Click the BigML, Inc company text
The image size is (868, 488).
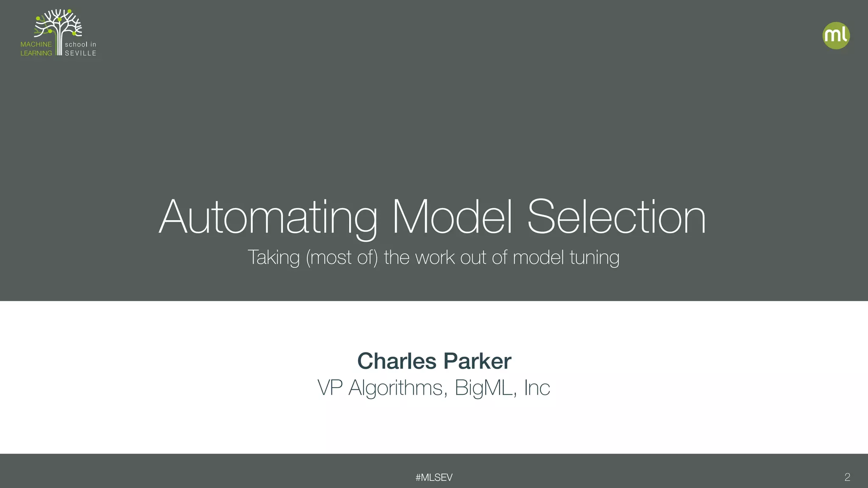point(502,388)
